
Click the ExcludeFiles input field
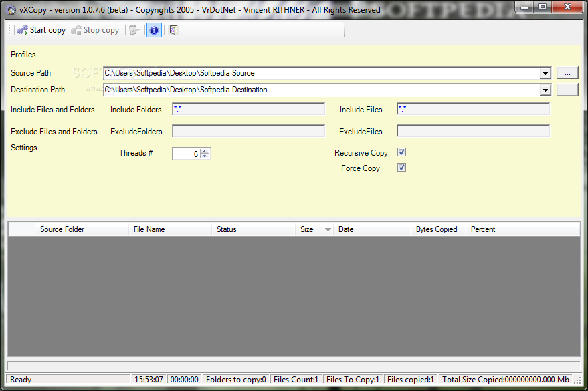(x=473, y=131)
